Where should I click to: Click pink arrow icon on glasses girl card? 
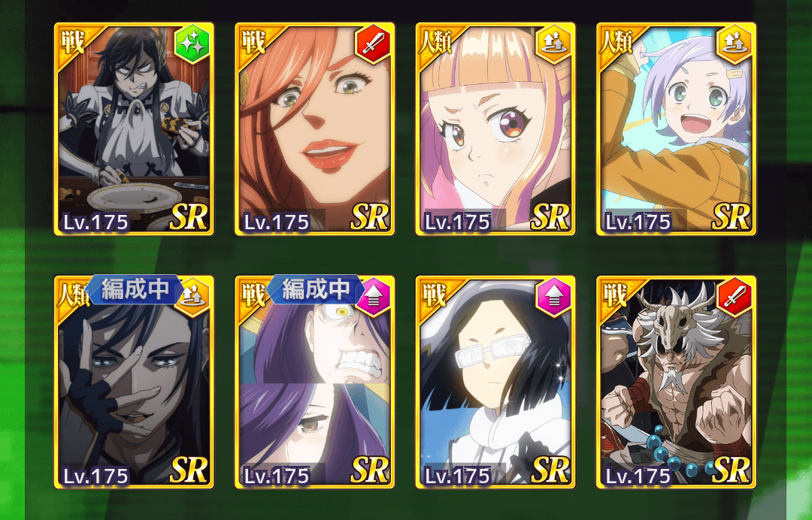click(x=553, y=298)
